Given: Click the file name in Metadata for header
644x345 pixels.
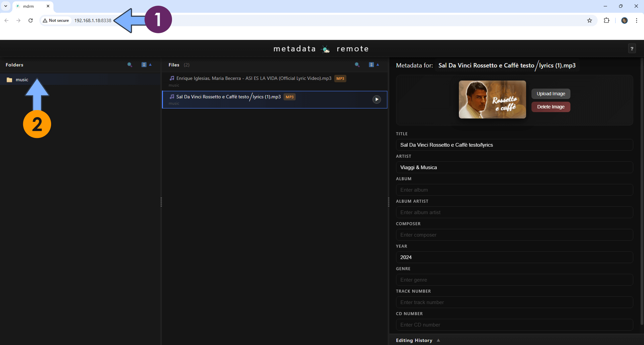Looking at the screenshot, I should click(x=507, y=65).
